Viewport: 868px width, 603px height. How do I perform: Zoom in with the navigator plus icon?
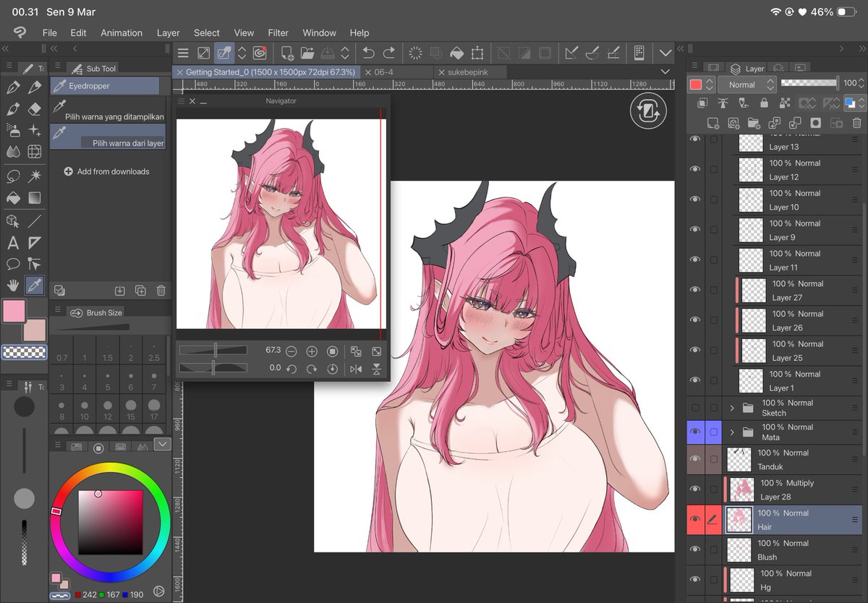312,351
